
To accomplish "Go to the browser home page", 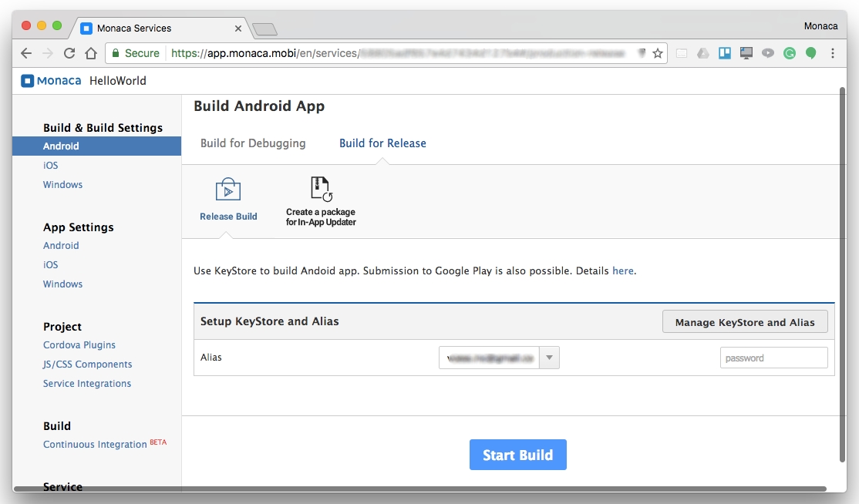I will (x=91, y=53).
